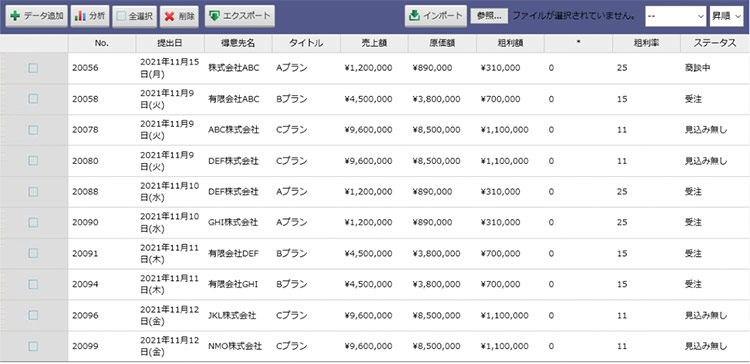Check the box next to row 20099
This screenshot has width=750, height=364.
(33, 346)
